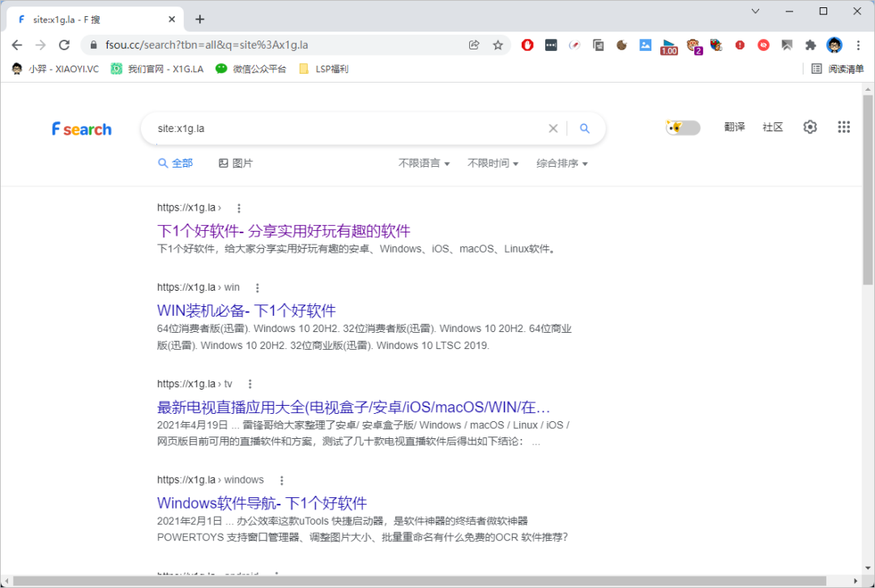Screen dimensions: 875x588
Task: Open the three-dot menu beside https://x1g.la › win
Action: click(258, 288)
